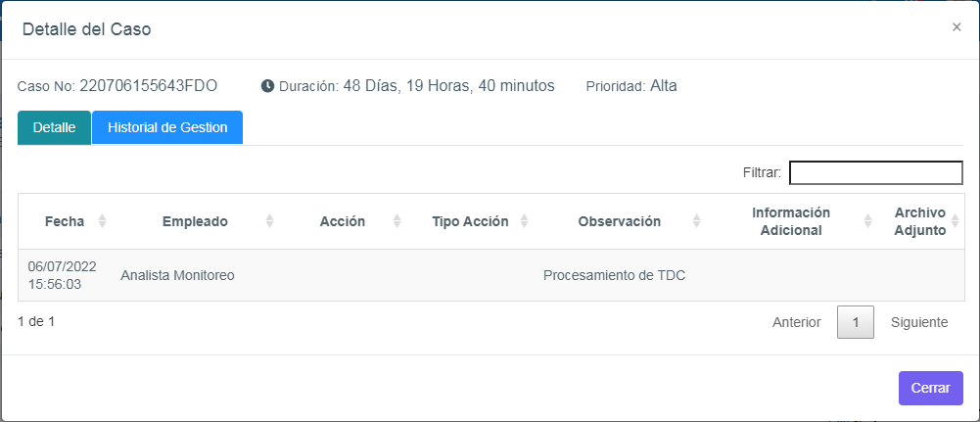The height and width of the screenshot is (422, 980).
Task: Click sort arrows on Fecha column
Action: 102,221
